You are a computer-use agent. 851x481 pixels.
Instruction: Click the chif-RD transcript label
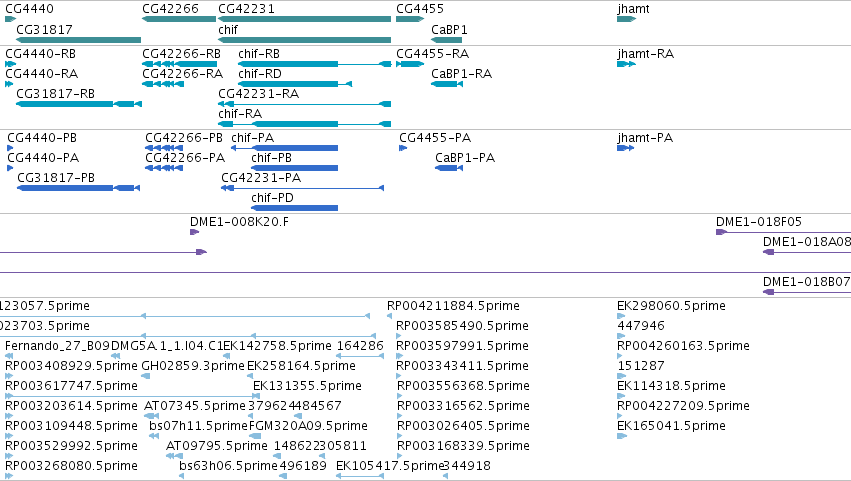click(260, 73)
